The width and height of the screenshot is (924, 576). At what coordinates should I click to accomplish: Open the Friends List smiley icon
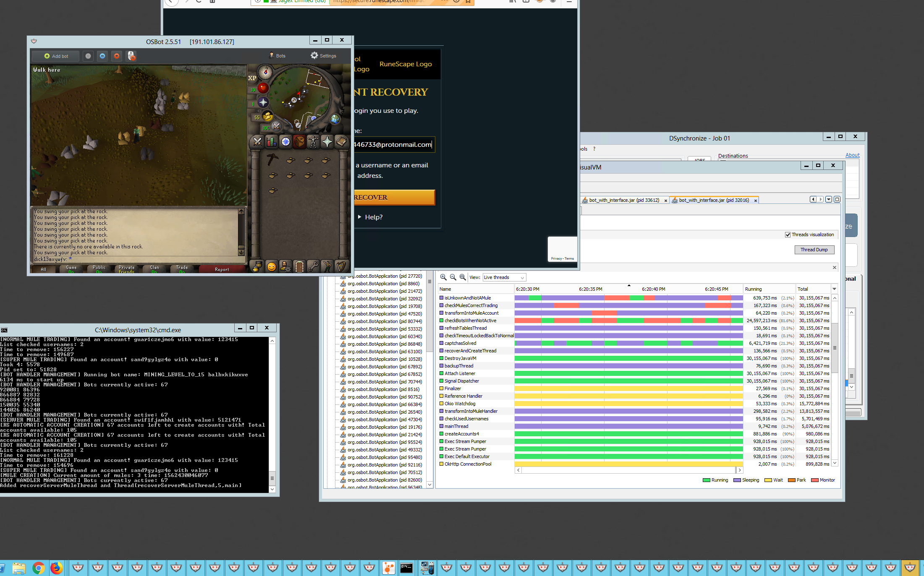pos(272,266)
